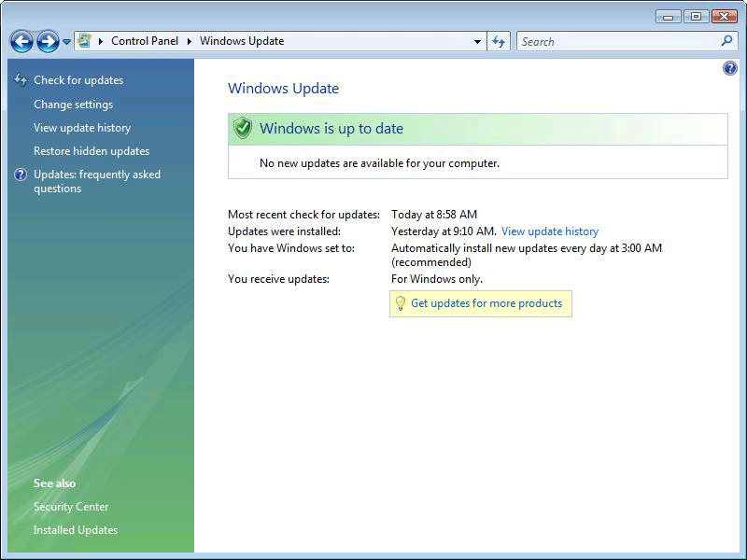The width and height of the screenshot is (747, 560).
Task: Click 'For Windows only.' text
Action: pyautogui.click(x=437, y=279)
